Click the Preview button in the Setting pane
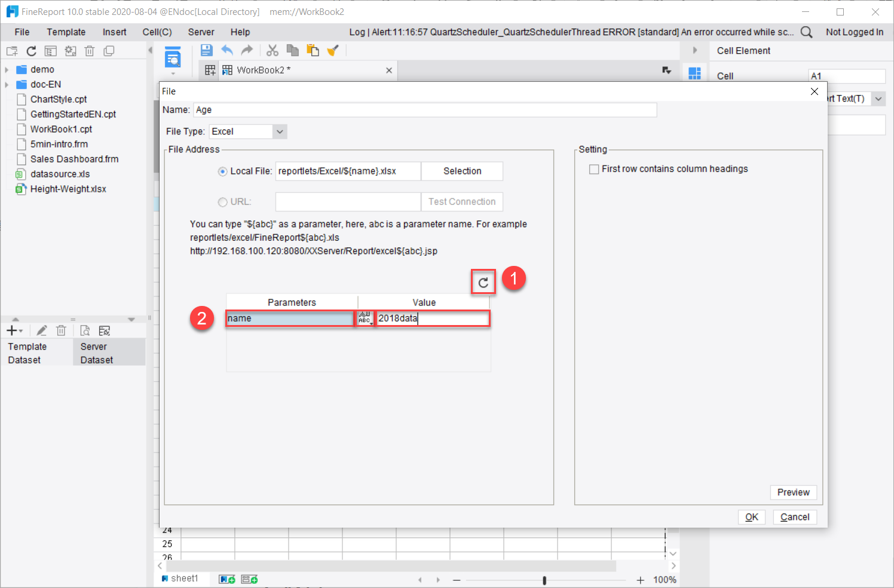 pyautogui.click(x=793, y=492)
